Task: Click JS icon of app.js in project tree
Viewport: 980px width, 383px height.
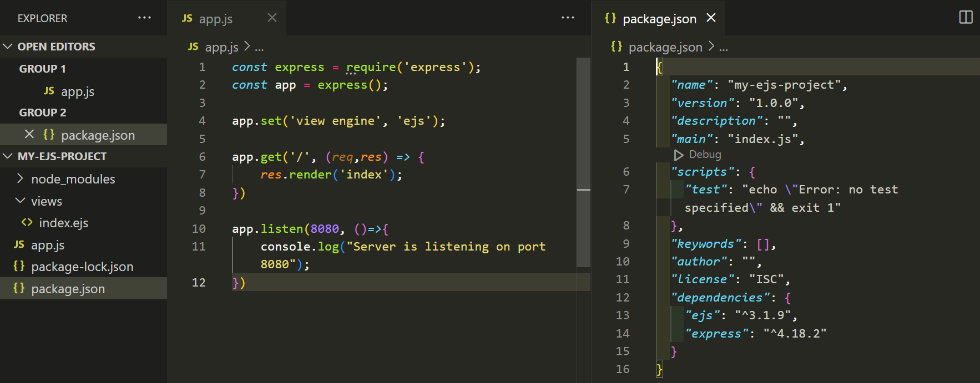Action: click(19, 244)
